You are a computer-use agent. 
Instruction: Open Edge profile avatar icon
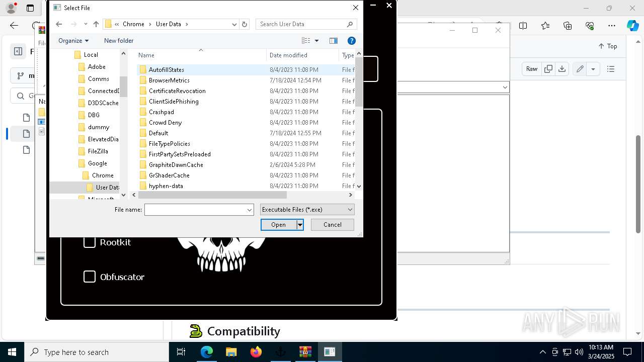click(11, 8)
